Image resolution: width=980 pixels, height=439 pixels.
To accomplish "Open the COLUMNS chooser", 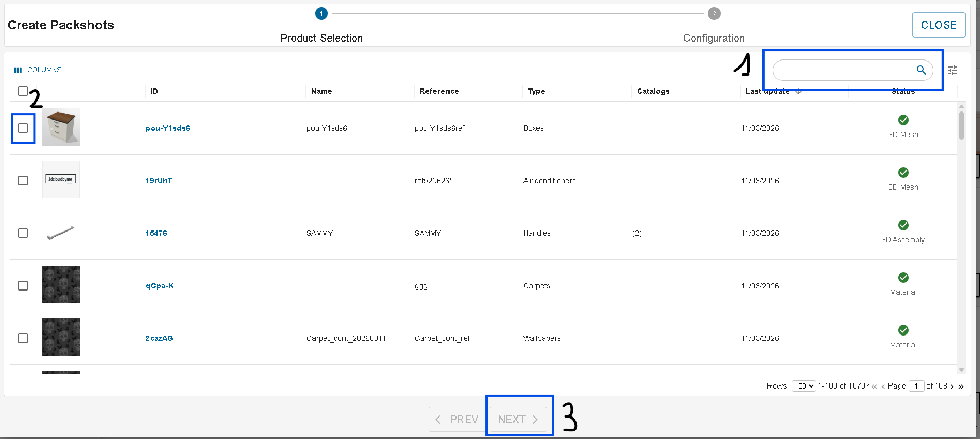I will 38,70.
